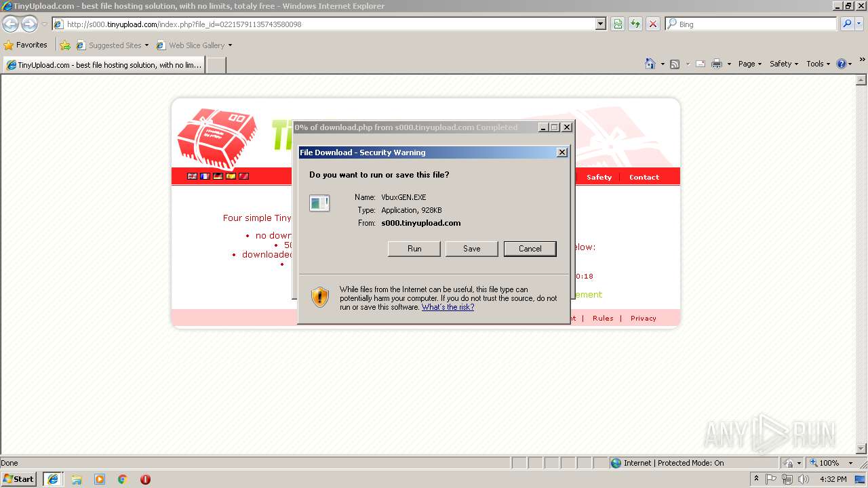Viewport: 868px width, 488px height.
Task: Click the Print icon
Action: (717, 64)
